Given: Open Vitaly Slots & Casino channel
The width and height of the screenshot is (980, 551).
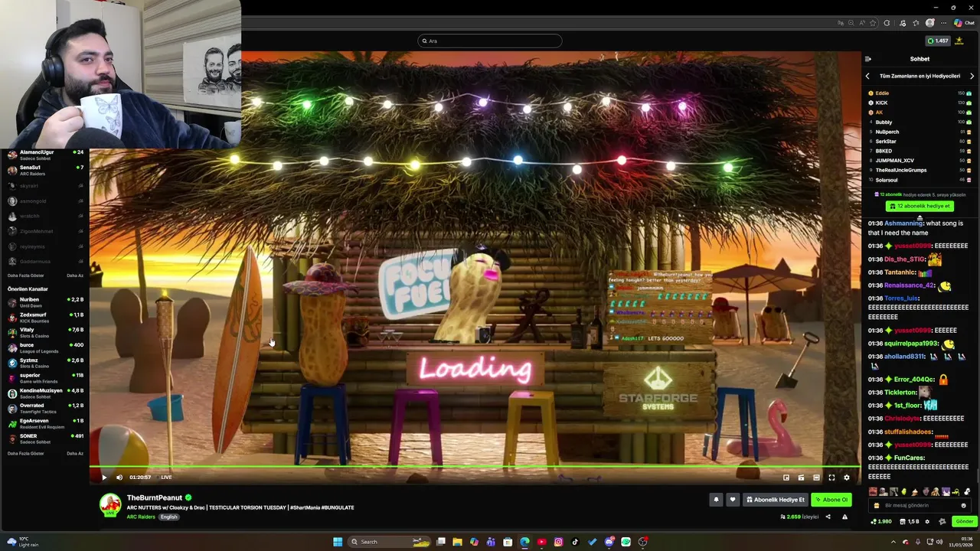Looking at the screenshot, I should pyautogui.click(x=44, y=332).
